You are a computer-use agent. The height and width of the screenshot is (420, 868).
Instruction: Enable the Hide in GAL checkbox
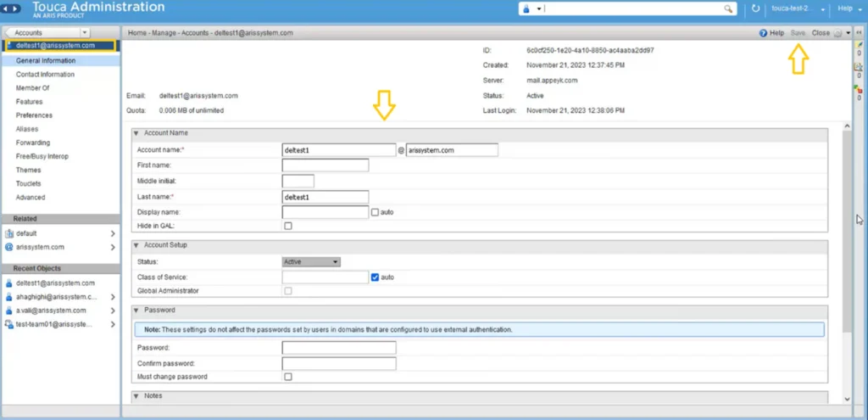288,226
